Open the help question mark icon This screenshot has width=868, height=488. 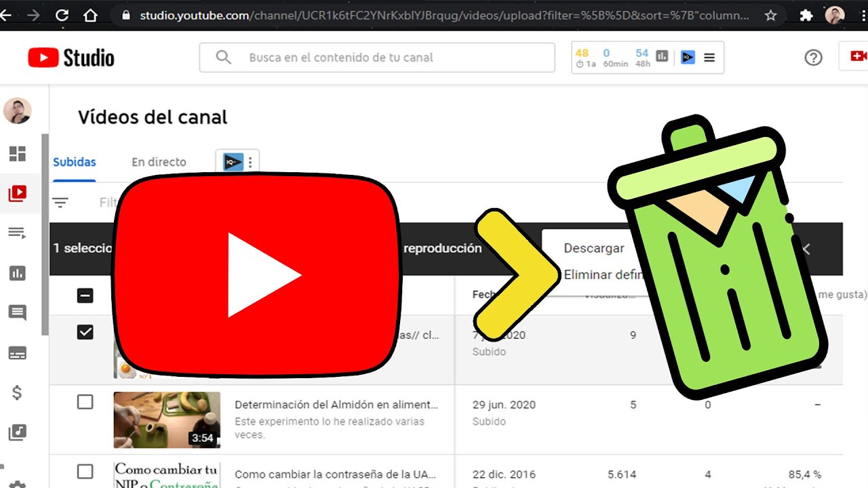click(x=813, y=58)
